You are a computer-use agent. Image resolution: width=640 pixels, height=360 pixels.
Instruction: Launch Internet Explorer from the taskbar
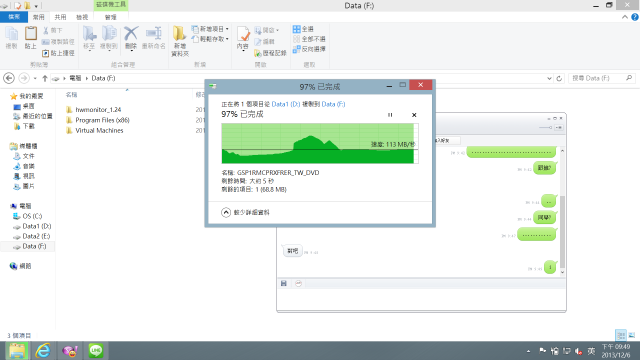point(43,351)
